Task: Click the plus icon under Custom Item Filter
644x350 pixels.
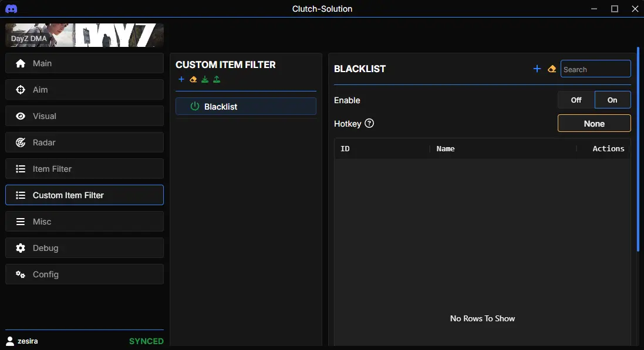Action: coord(181,80)
